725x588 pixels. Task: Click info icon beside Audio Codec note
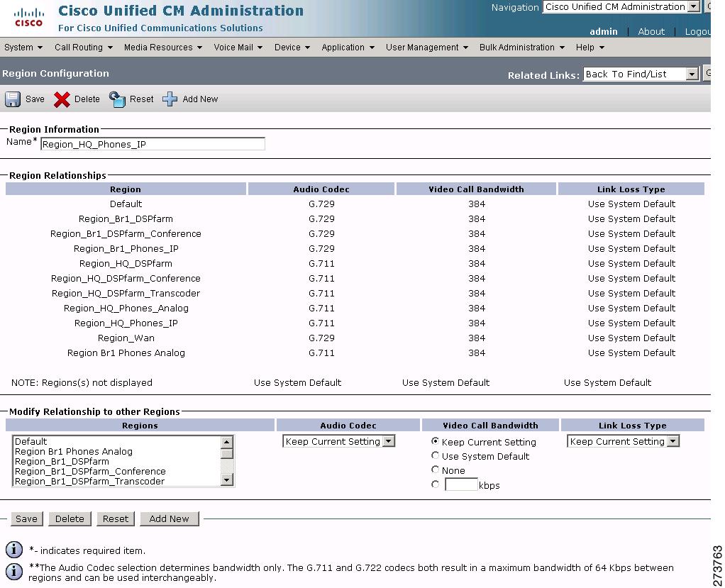point(14,572)
